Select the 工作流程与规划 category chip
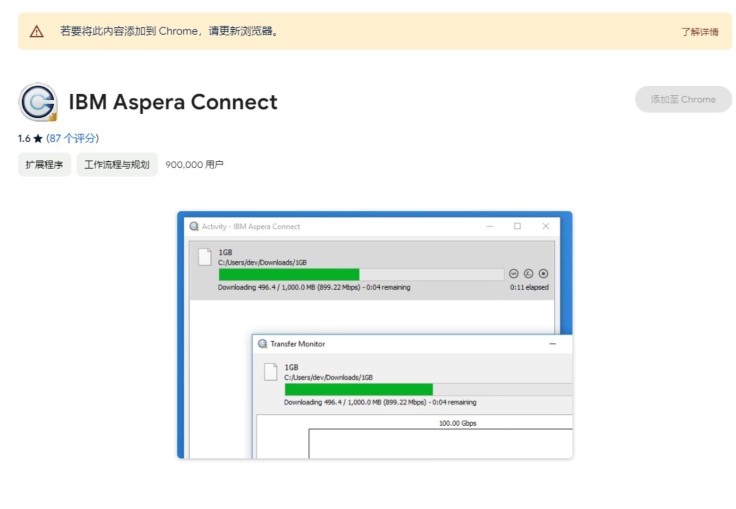Screen dimensions: 736x509 117,164
